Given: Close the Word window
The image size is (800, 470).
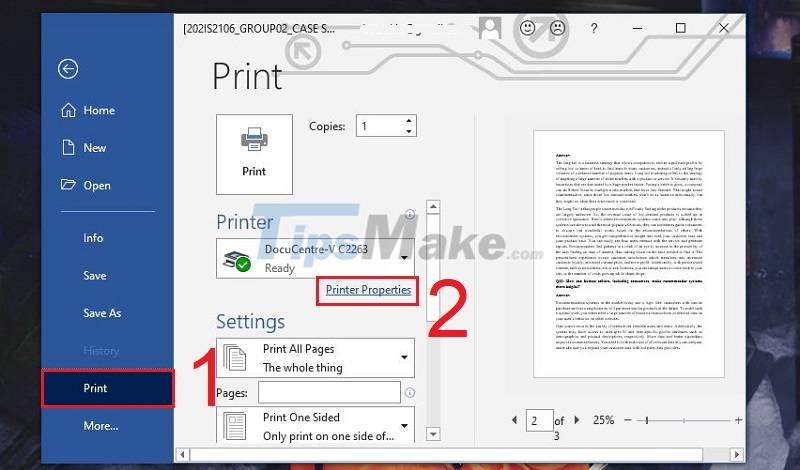Looking at the screenshot, I should (723, 28).
